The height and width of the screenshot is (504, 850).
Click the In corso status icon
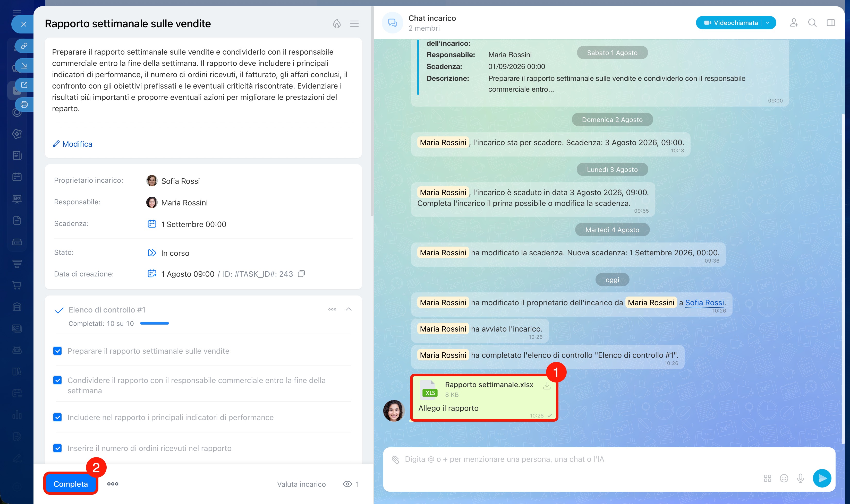(x=151, y=253)
